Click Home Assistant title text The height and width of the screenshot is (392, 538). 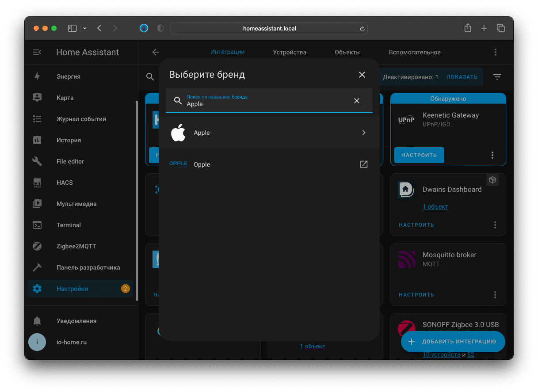(88, 52)
